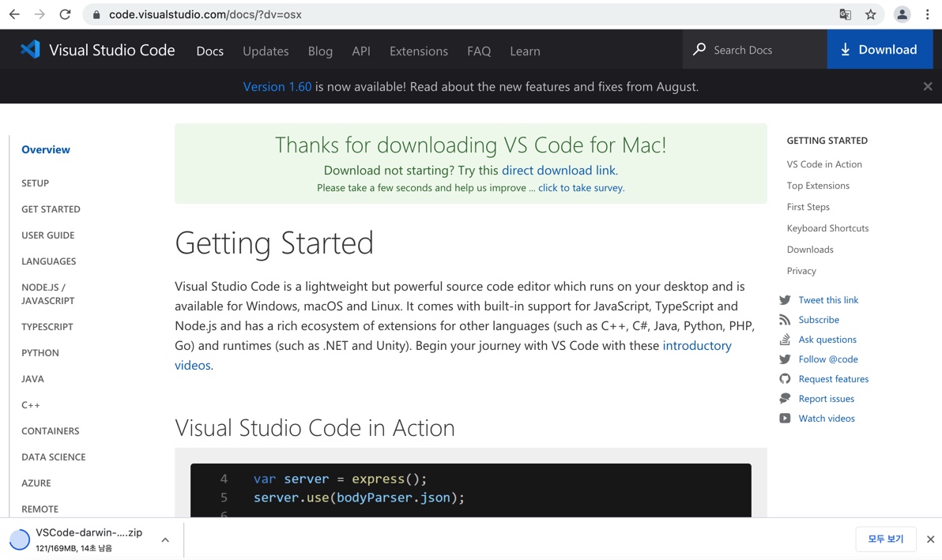The height and width of the screenshot is (560, 942).
Task: Click the Stack Overflow icon beside Ask questions
Action: [x=785, y=340]
